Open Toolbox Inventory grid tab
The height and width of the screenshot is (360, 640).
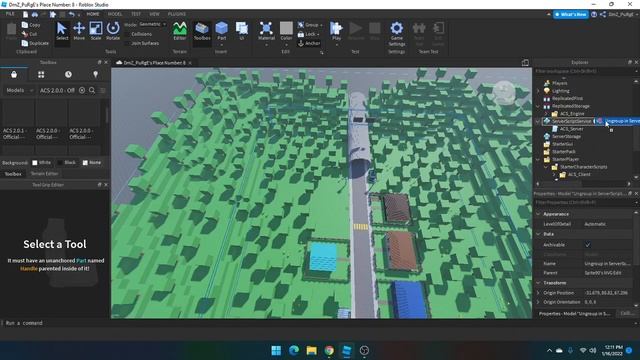tap(41, 74)
